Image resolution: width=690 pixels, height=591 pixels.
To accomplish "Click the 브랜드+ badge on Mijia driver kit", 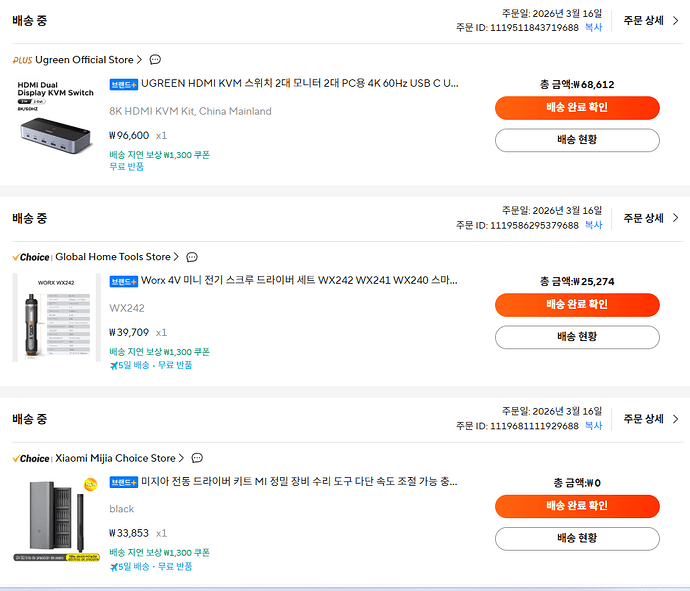I will [x=124, y=482].
